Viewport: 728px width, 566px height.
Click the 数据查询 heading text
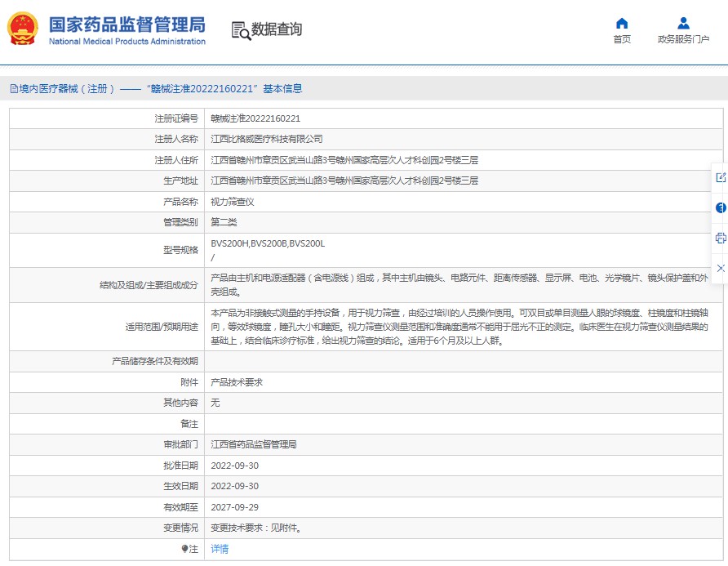tap(277, 29)
